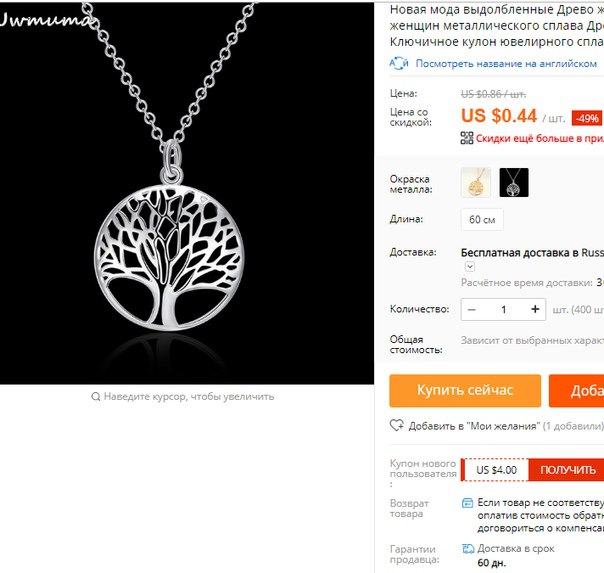Choose the 60 см length option
This screenshot has width=604, height=573.
pos(482,219)
